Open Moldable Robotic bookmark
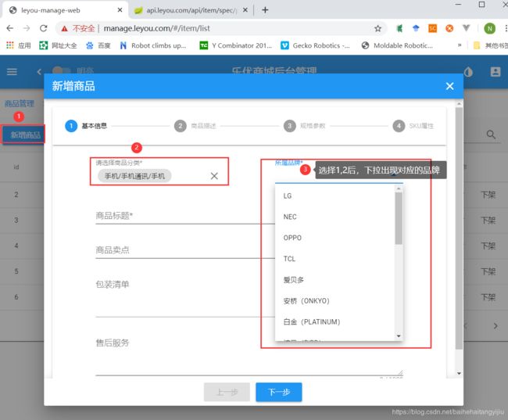Viewport: 508px width, 420px height. [397, 45]
